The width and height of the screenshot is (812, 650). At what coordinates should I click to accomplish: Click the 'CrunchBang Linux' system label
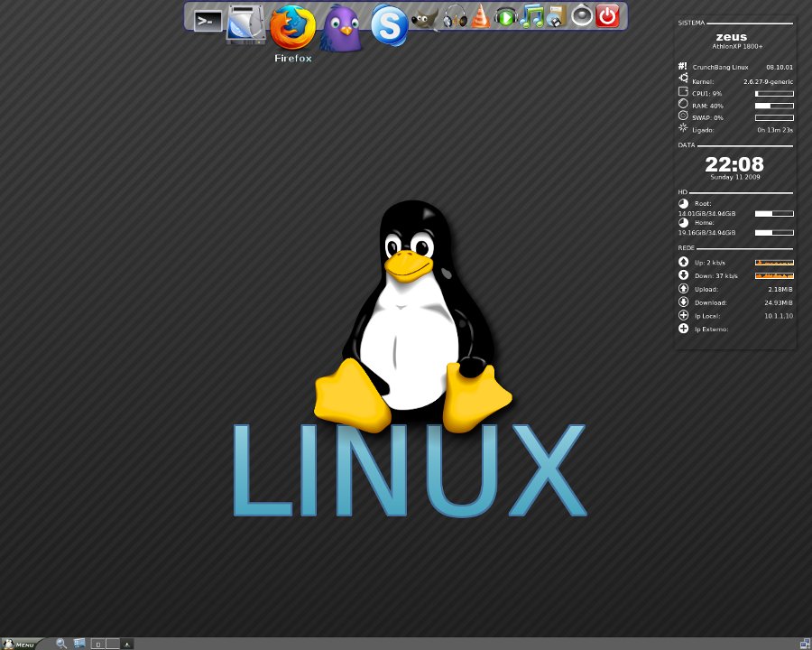(x=720, y=68)
